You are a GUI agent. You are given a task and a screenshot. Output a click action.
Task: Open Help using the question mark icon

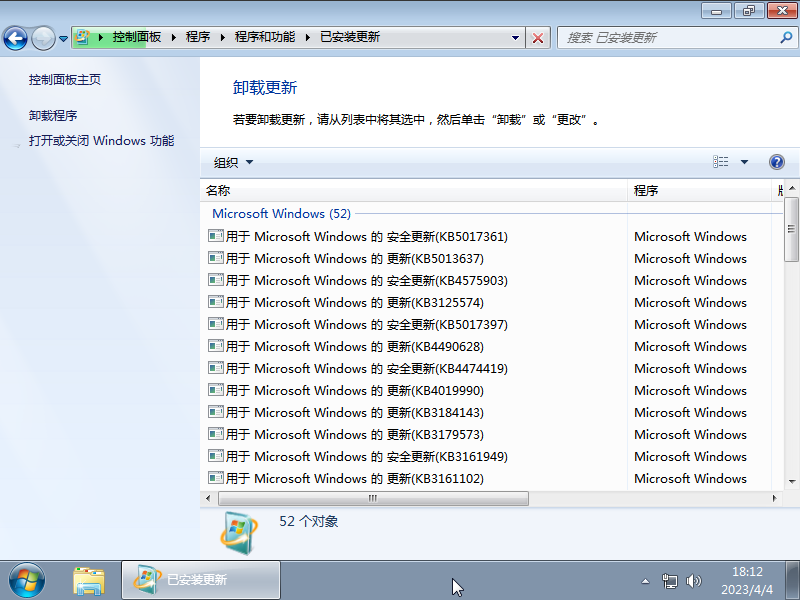[x=777, y=162]
